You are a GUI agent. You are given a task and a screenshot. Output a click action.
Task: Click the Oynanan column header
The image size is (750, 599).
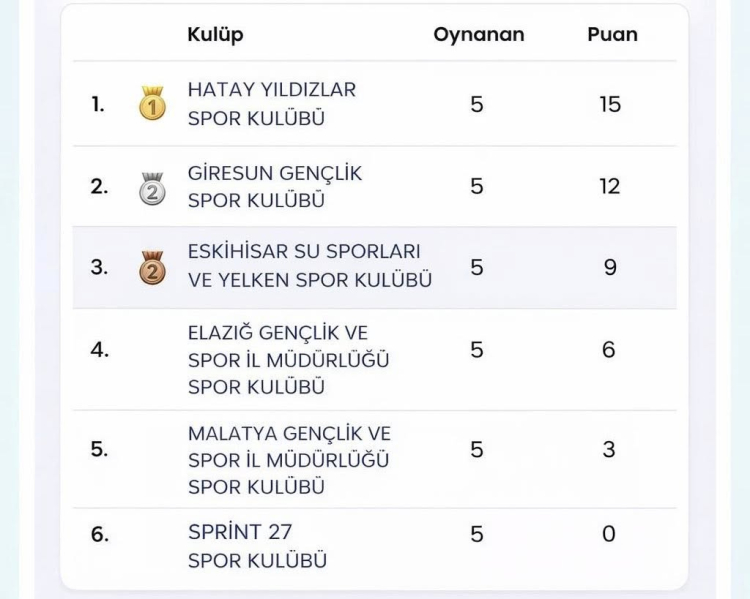[478, 34]
